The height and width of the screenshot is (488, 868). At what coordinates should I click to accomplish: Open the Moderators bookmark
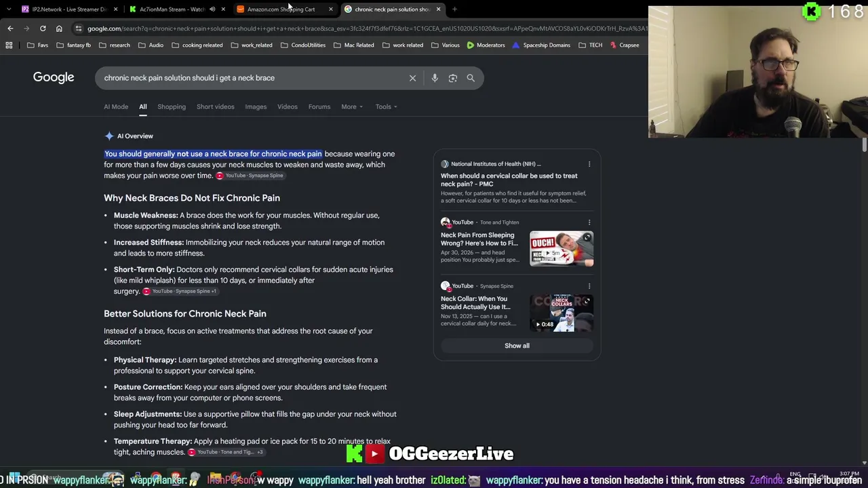tap(486, 45)
